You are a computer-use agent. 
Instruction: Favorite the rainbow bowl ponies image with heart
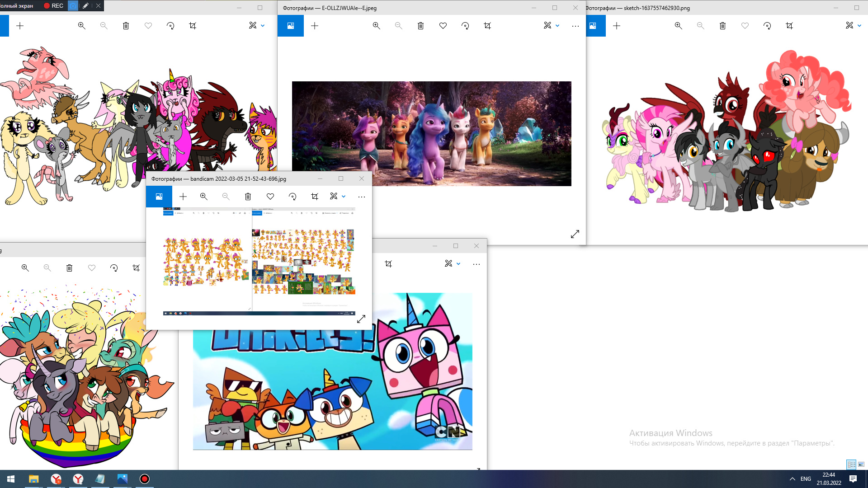point(92,268)
